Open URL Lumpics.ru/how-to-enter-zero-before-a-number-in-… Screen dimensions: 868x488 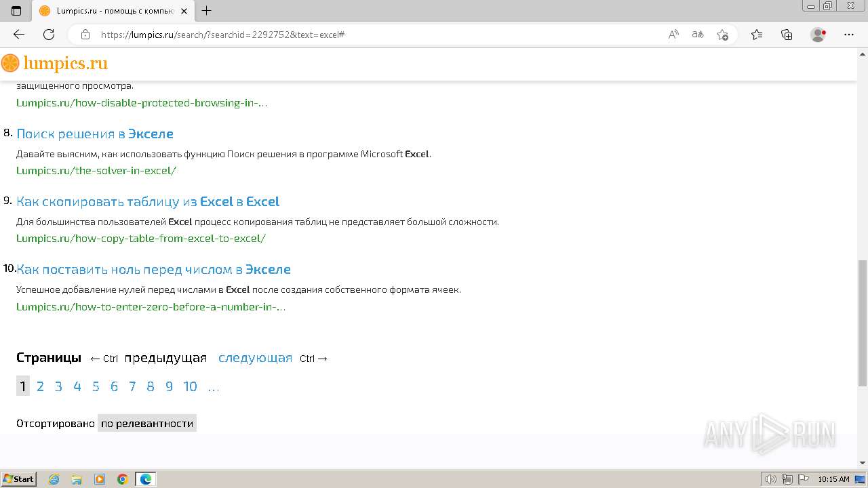151,307
